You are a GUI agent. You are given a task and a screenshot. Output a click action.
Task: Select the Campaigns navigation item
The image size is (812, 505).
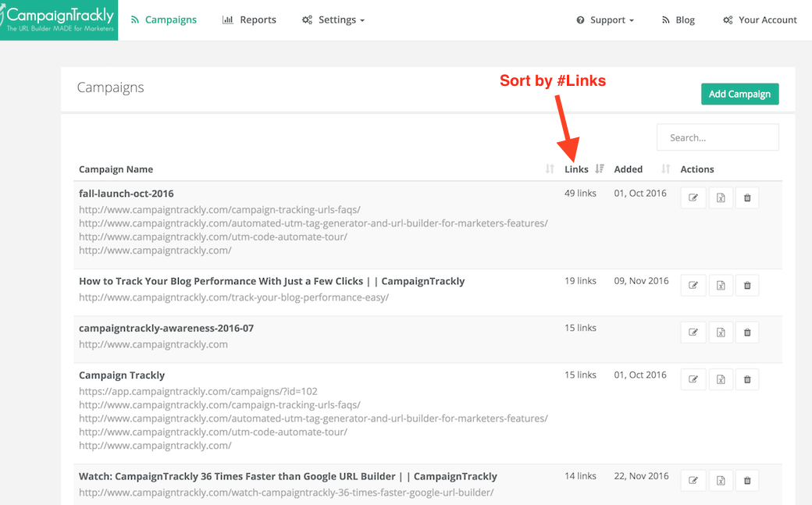pos(164,20)
